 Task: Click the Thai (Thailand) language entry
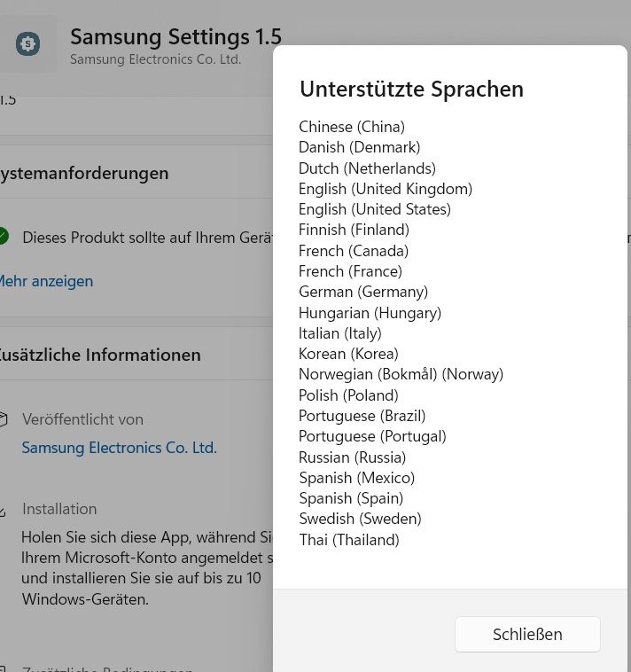(348, 540)
